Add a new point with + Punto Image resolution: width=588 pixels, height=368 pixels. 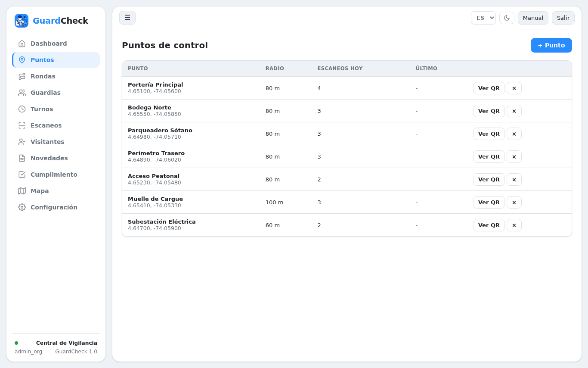coord(551,45)
